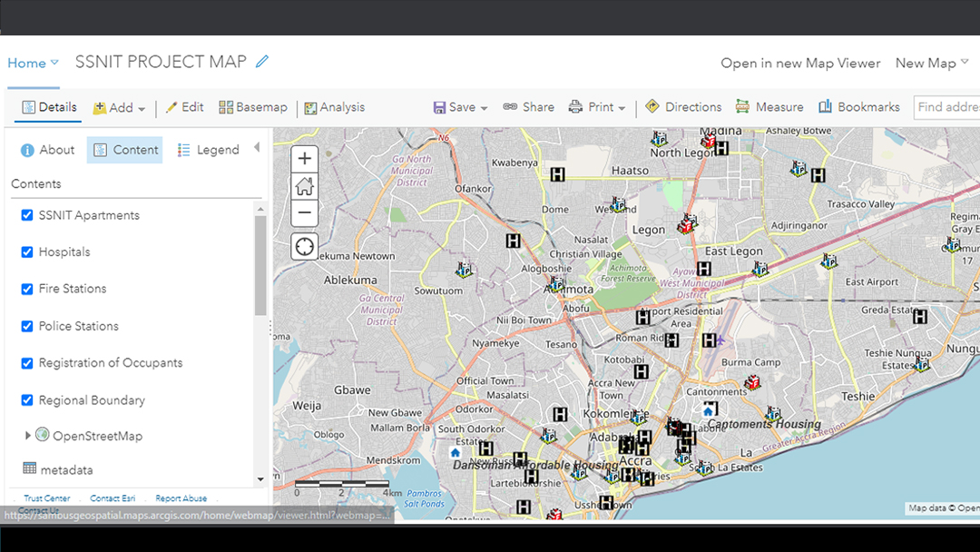The height and width of the screenshot is (552, 980).
Task: Toggle the Hospitals layer checkbox
Action: [27, 251]
